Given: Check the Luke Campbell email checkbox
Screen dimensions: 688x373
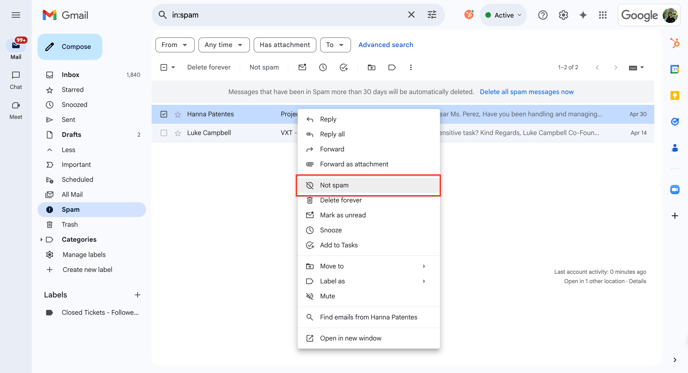Looking at the screenshot, I should 164,133.
